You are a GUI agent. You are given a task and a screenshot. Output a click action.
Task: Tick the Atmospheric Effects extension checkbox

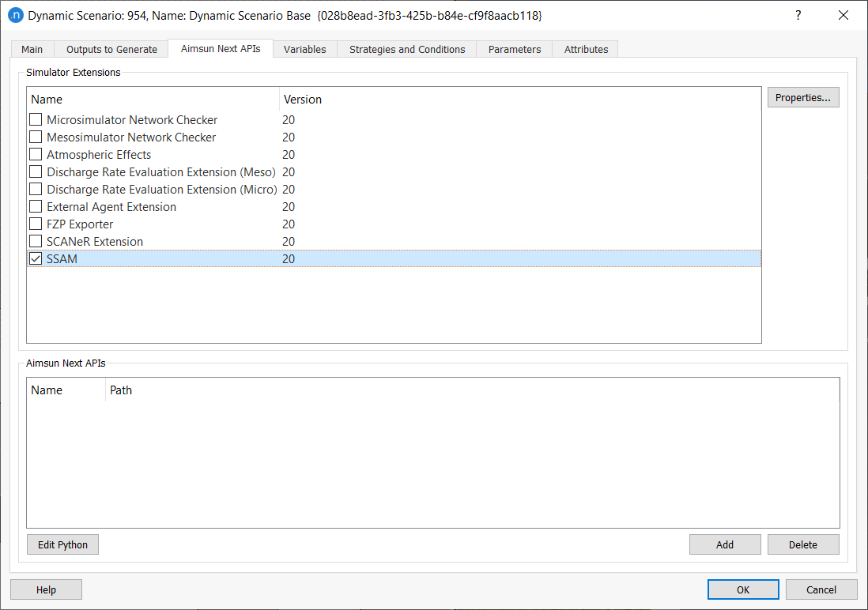click(36, 155)
